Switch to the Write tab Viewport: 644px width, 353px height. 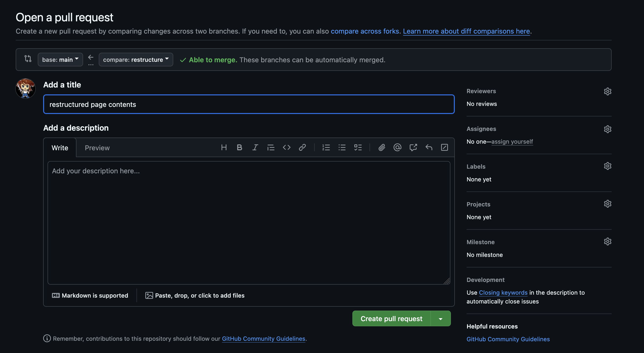(x=60, y=148)
